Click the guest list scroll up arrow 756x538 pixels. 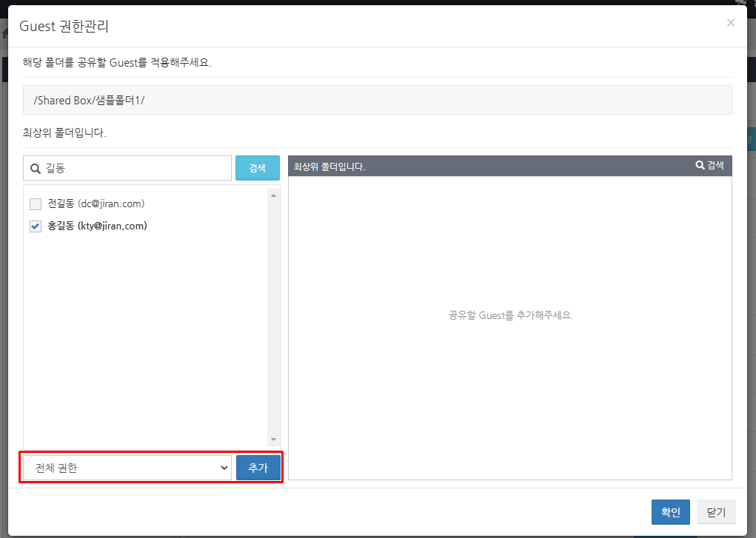(x=273, y=195)
